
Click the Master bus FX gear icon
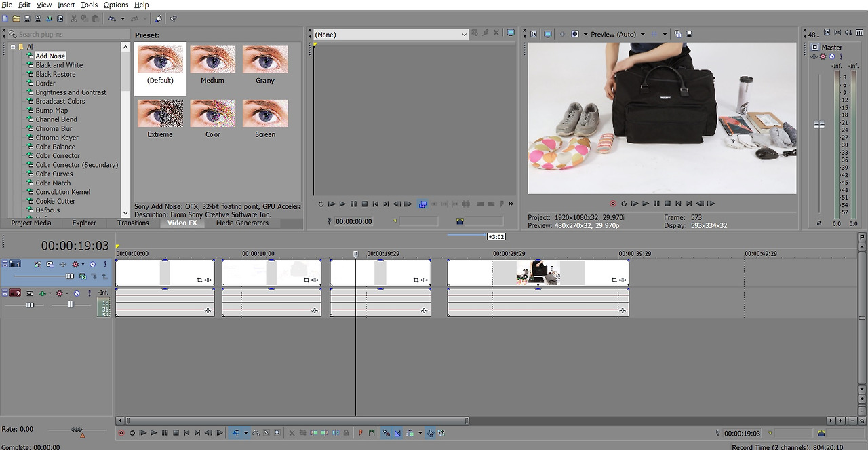823,56
